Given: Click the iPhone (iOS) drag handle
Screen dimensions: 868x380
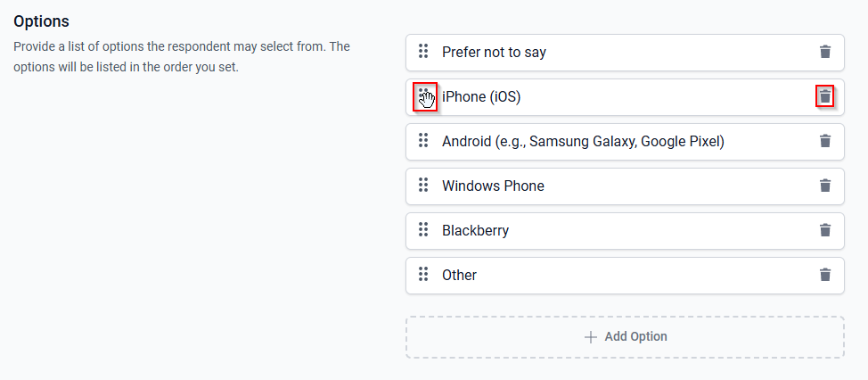Looking at the screenshot, I should [425, 97].
